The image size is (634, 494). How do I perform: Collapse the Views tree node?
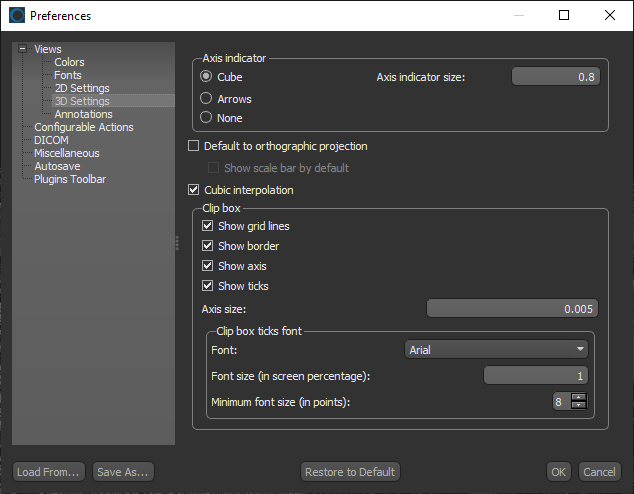click(22, 49)
